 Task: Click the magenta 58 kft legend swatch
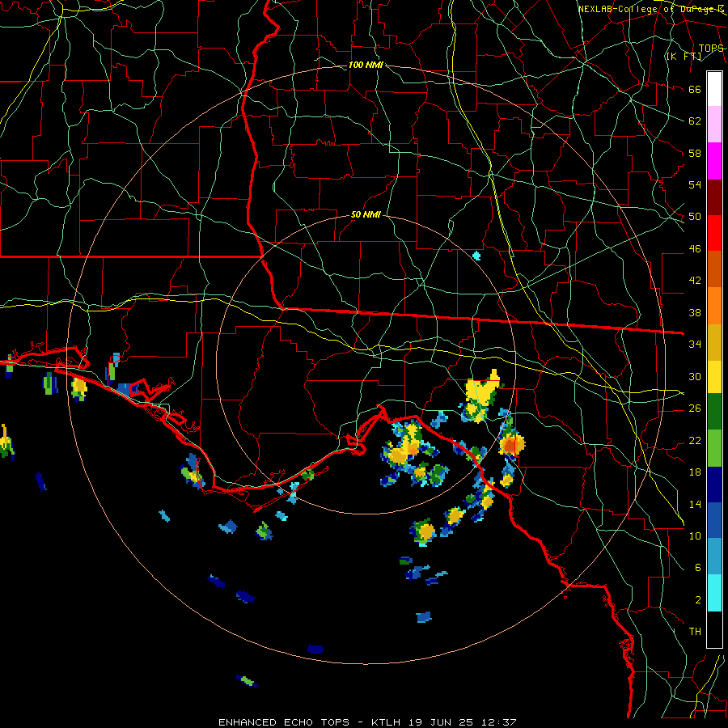pos(714,161)
